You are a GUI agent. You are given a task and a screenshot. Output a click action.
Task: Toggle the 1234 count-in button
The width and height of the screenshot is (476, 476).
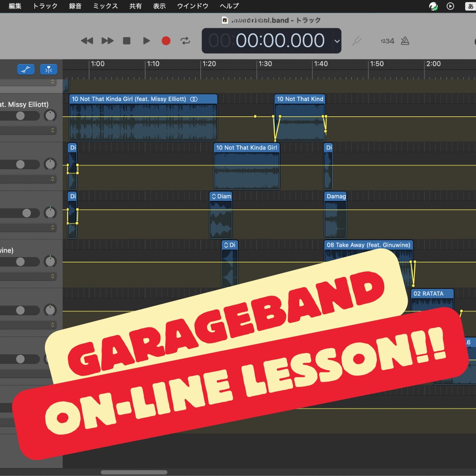tap(387, 41)
